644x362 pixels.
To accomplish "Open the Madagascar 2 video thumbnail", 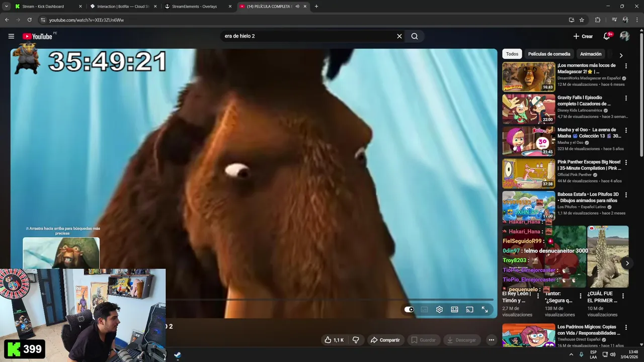I will point(528,76).
